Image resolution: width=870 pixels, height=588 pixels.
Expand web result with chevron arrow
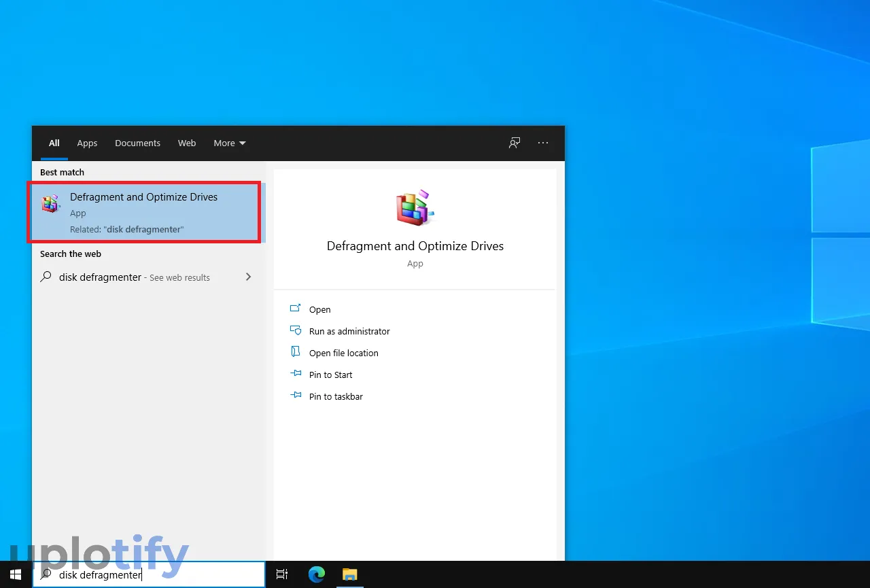click(x=248, y=277)
